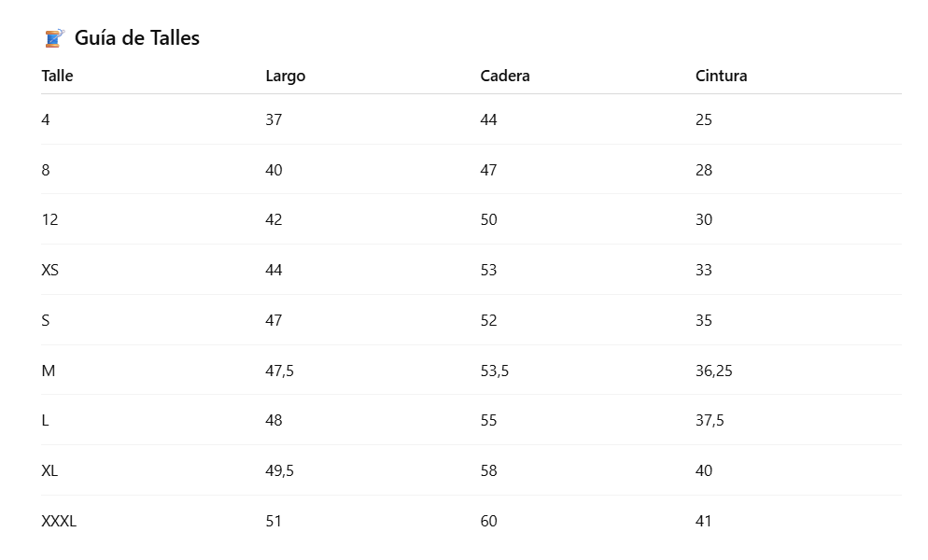The width and height of the screenshot is (928, 560).
Task: Click the S size row label
Action: click(x=46, y=320)
